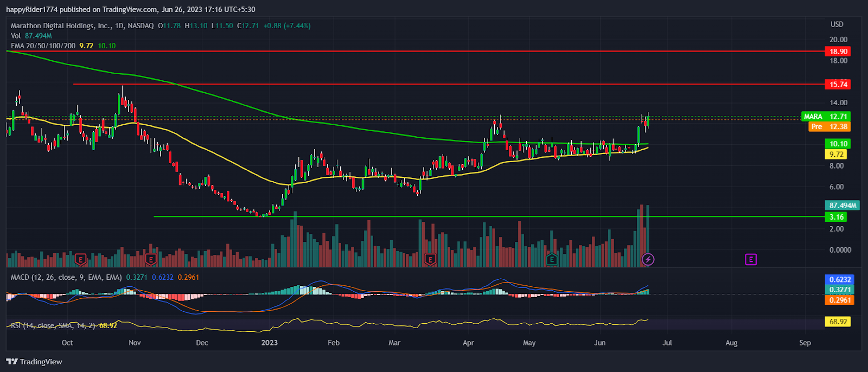This screenshot has width=868, height=372.
Task: Click the red 15.74 price label
Action: [x=838, y=84]
